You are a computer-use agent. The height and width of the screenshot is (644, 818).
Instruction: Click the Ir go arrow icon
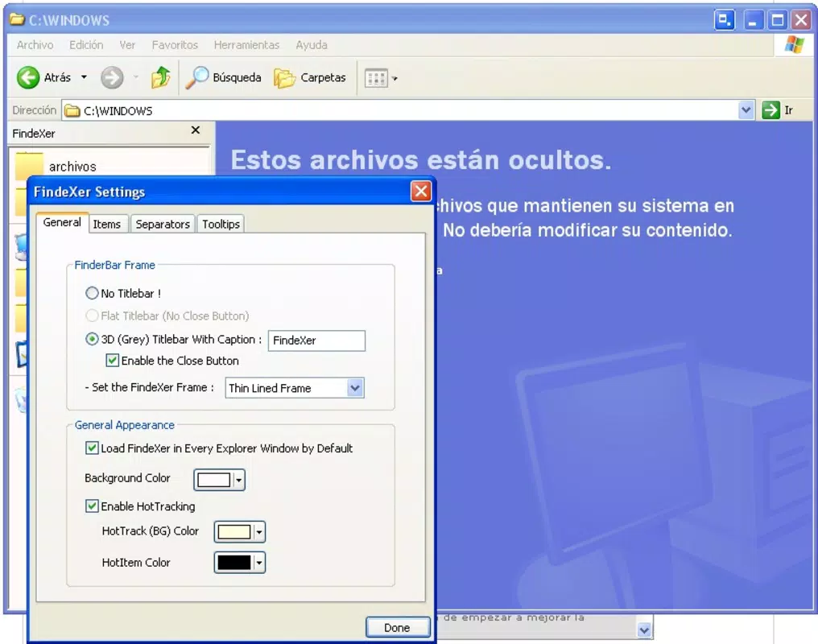tap(770, 110)
